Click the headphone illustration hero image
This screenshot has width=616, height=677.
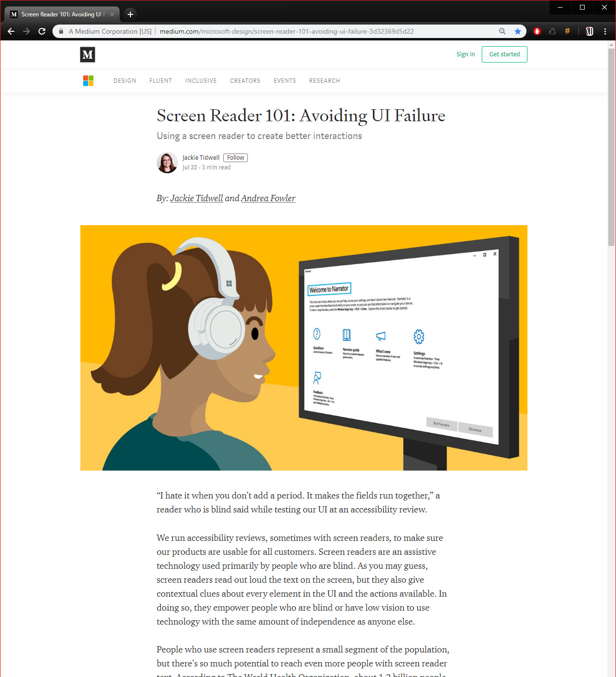click(x=304, y=348)
